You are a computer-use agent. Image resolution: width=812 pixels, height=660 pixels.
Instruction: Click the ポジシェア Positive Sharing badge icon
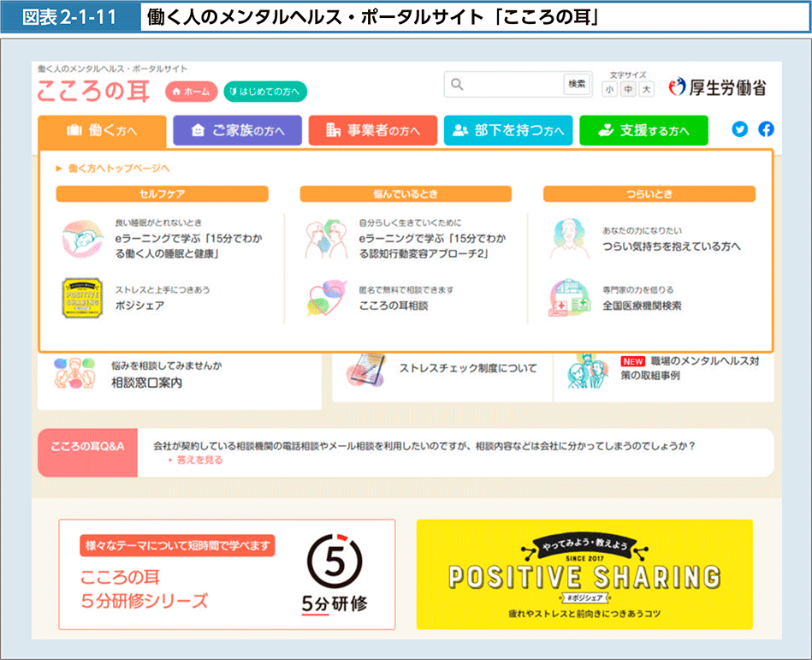[82, 298]
